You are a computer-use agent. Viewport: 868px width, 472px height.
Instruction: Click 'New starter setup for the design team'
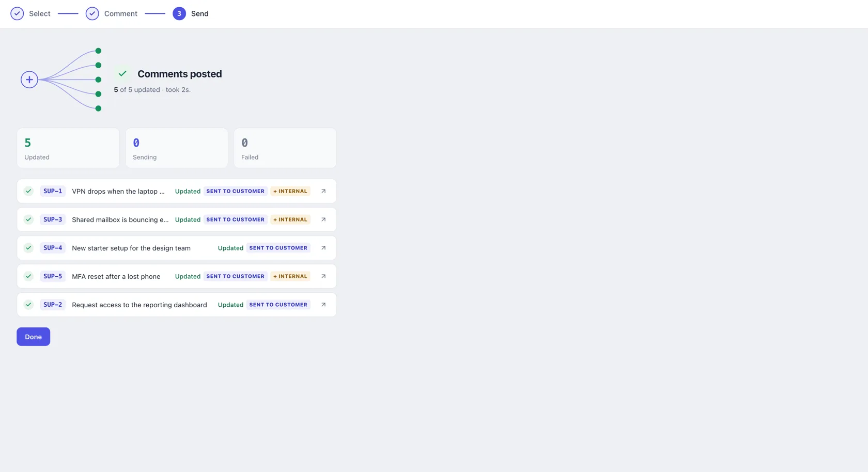coord(131,248)
